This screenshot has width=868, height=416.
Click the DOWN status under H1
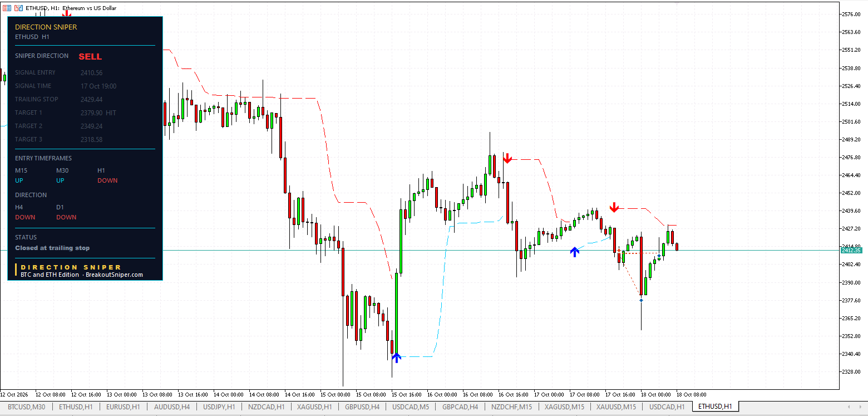107,180
